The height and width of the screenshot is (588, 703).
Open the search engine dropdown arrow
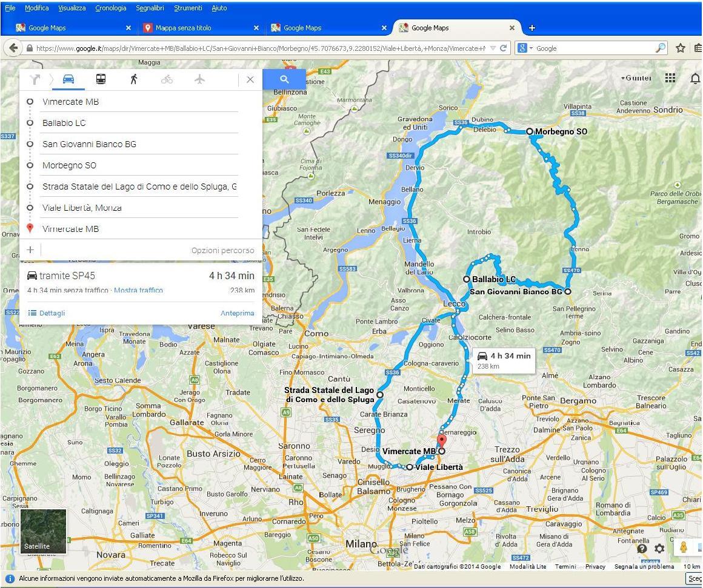click(x=531, y=48)
